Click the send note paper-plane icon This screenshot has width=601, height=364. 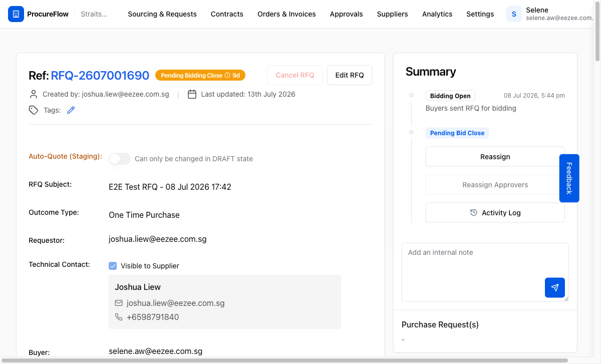click(555, 287)
